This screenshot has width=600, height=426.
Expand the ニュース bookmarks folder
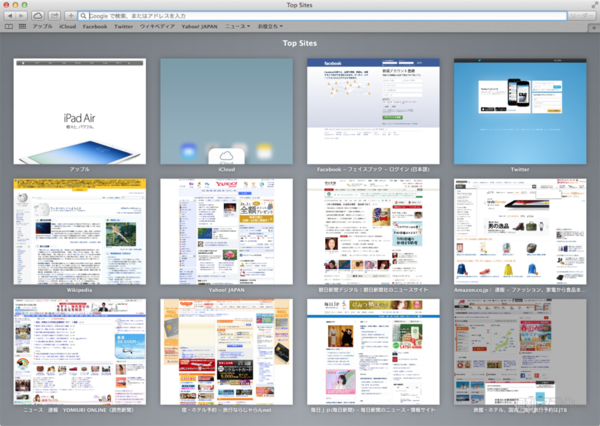(238, 27)
